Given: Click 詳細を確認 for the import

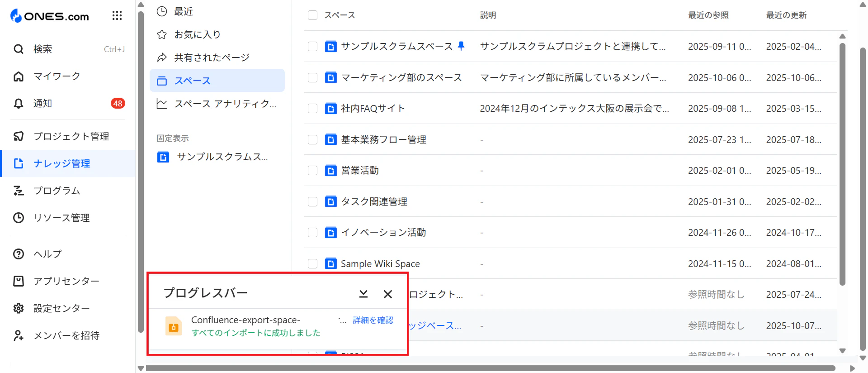Looking at the screenshot, I should point(373,320).
